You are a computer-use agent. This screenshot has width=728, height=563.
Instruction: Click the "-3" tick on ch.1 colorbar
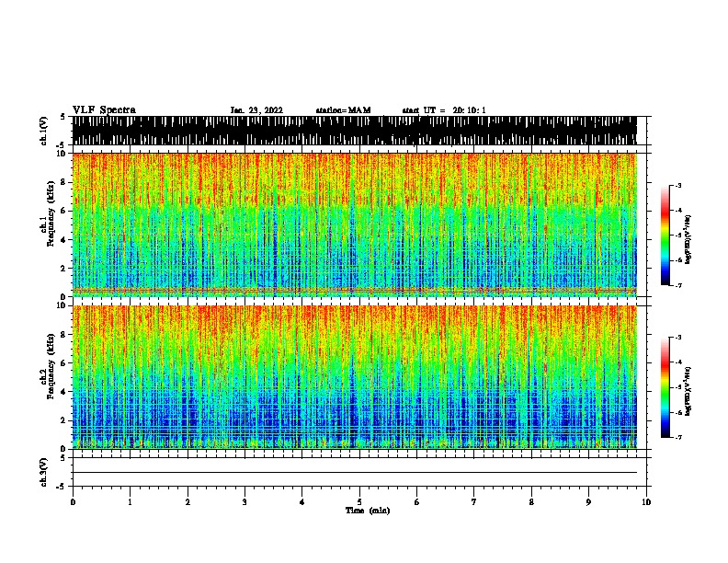click(678, 185)
